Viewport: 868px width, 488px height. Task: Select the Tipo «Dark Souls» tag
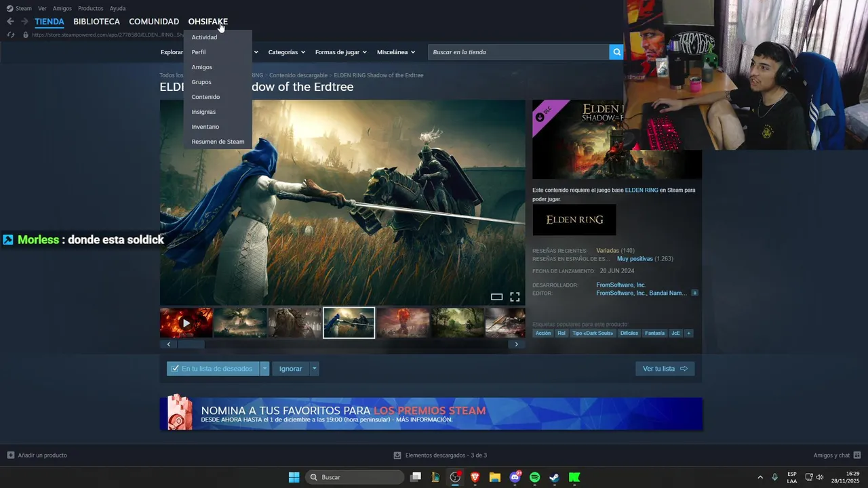tap(593, 333)
